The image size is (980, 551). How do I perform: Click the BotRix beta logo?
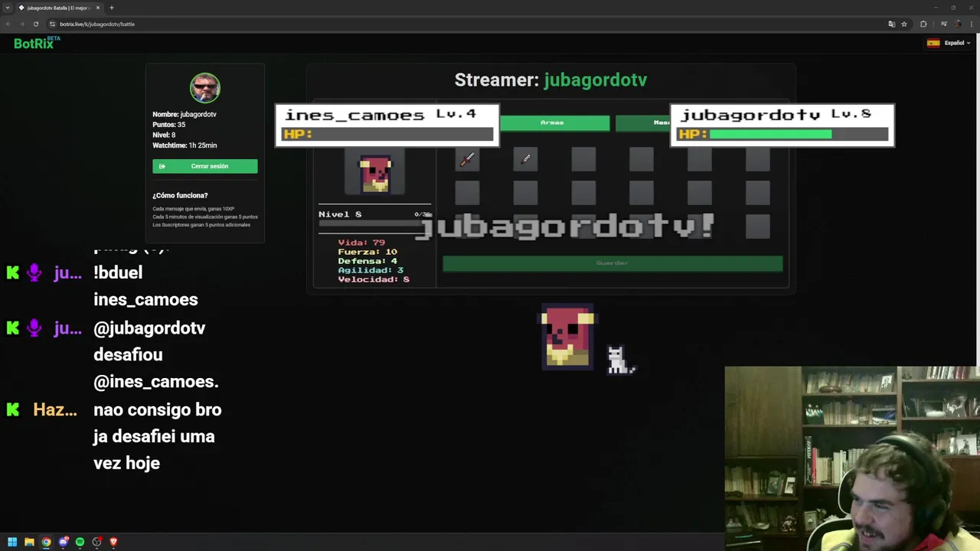[36, 44]
